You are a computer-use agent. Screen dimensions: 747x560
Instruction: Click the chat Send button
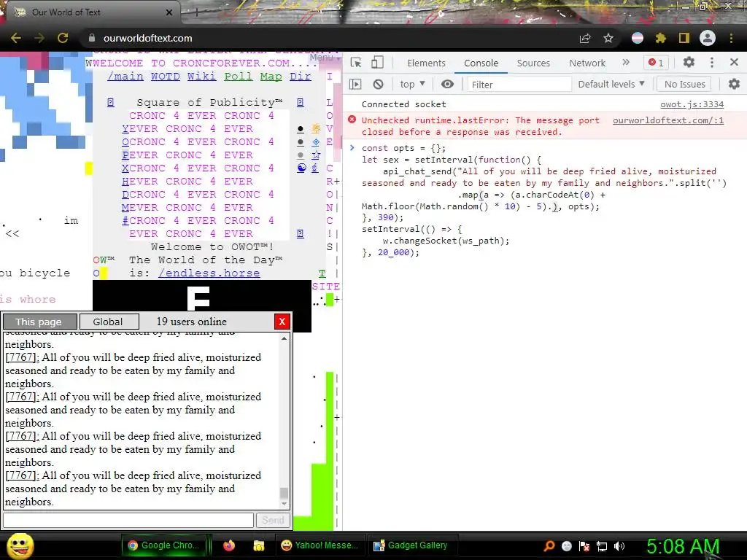pos(273,520)
